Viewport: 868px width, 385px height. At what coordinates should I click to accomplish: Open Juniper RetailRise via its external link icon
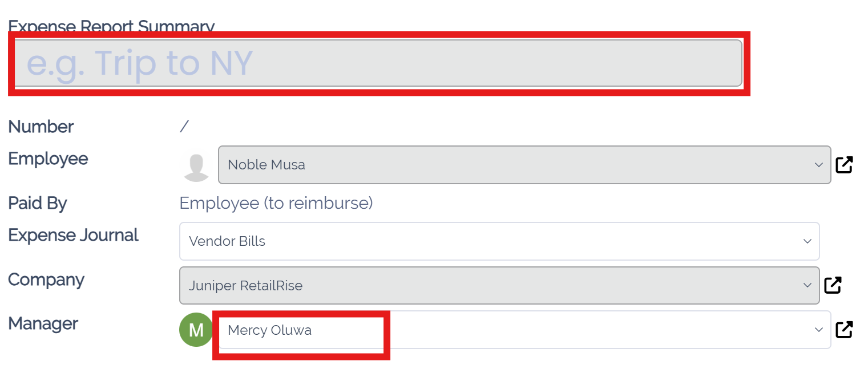(x=833, y=284)
